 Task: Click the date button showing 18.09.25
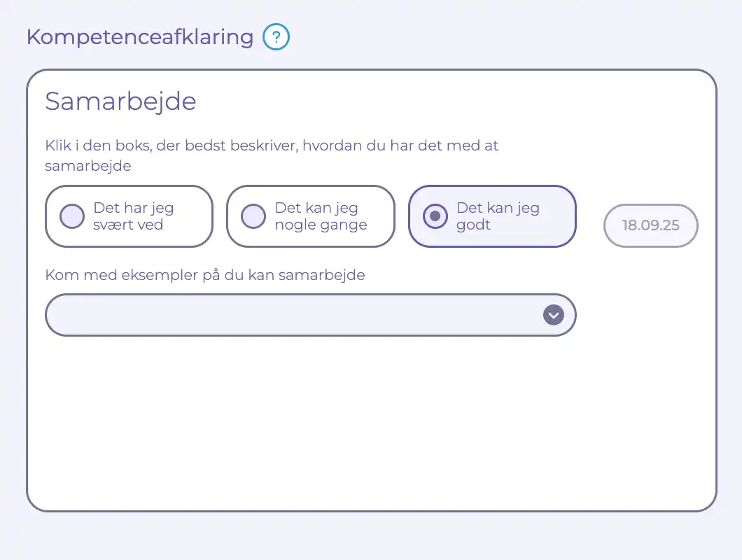[x=650, y=225]
